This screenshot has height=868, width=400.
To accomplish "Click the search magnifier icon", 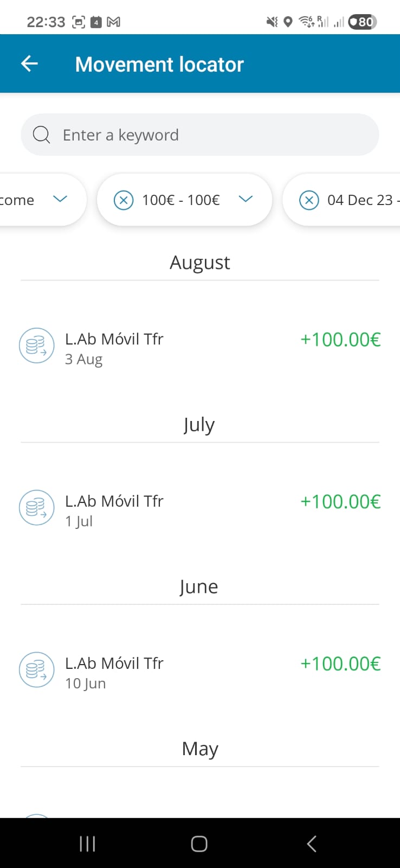I will [x=41, y=135].
